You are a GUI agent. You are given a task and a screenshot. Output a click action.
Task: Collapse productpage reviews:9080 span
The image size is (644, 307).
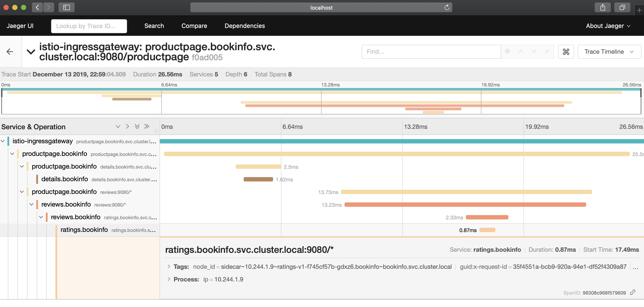(x=22, y=192)
